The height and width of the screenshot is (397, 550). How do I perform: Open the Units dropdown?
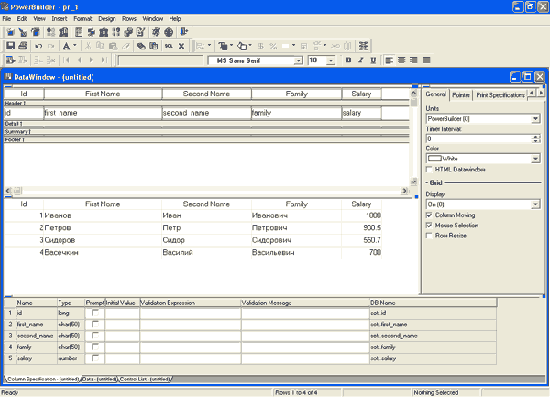tap(535, 119)
